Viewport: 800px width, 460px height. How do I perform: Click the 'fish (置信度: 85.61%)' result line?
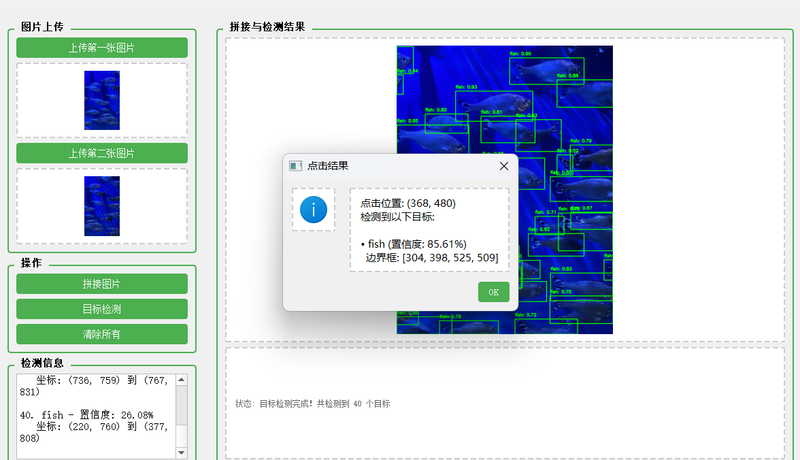coord(414,244)
